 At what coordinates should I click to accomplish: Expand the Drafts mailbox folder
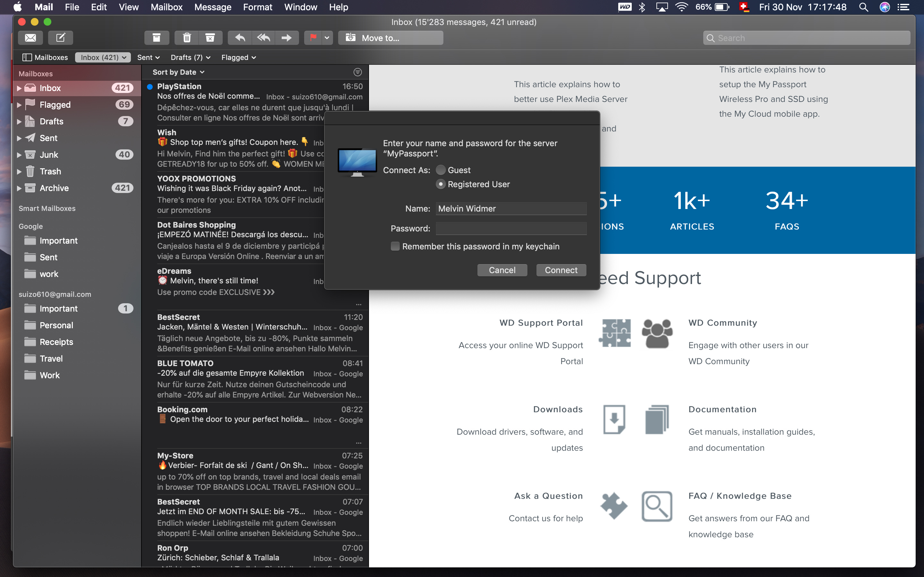[x=18, y=121]
